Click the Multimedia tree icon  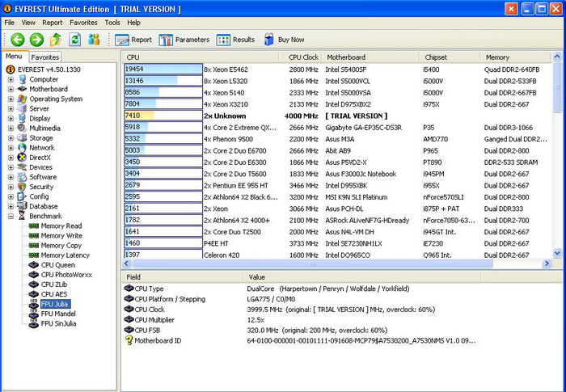[x=22, y=128]
